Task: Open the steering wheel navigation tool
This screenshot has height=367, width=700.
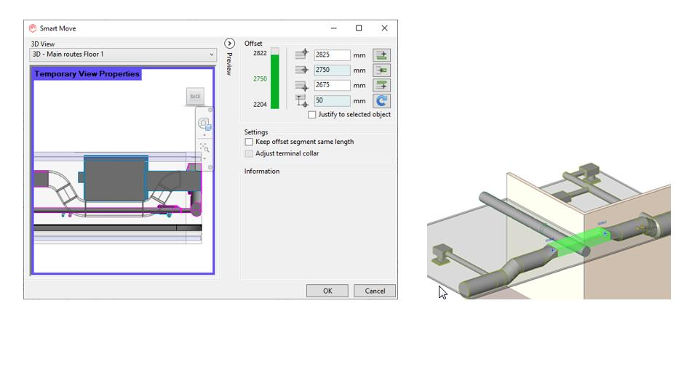Action: (x=204, y=123)
